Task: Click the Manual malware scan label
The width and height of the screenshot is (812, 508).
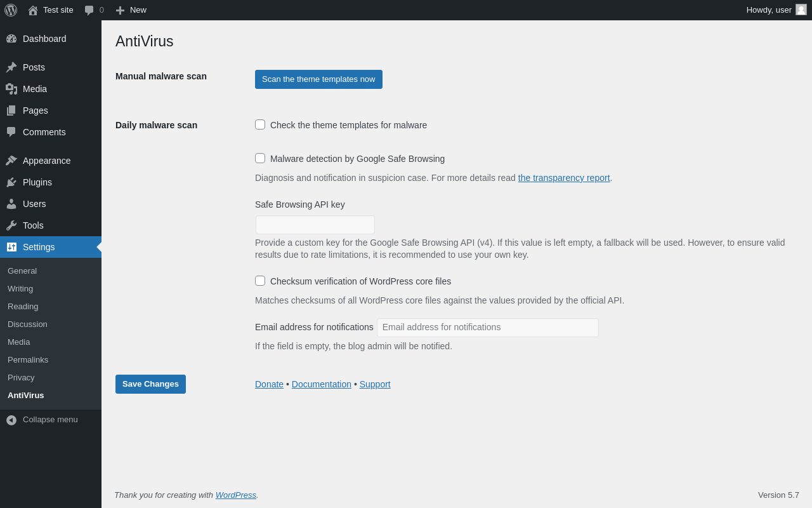Action: pos(161,76)
